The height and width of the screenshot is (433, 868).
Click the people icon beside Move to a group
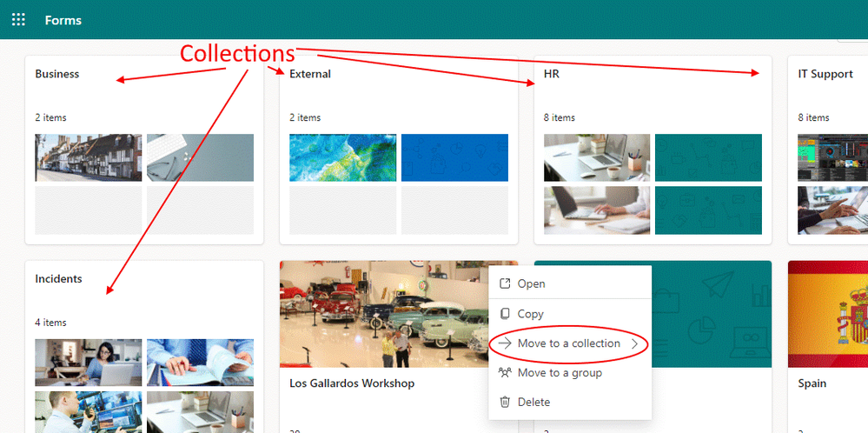[505, 373]
